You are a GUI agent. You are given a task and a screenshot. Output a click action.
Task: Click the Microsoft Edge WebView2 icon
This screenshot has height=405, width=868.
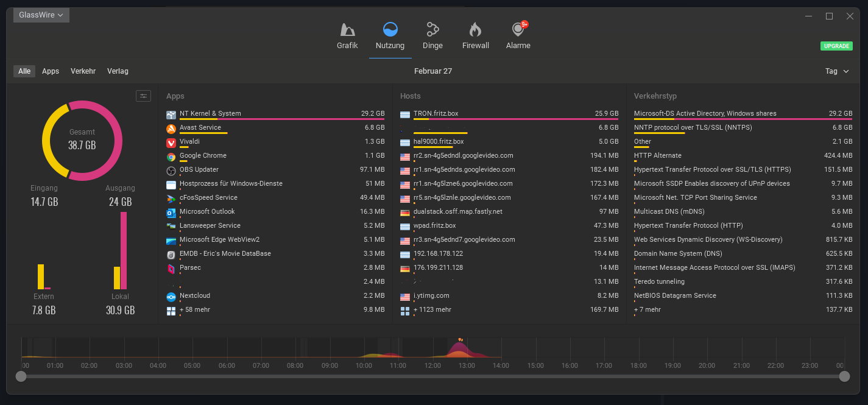(171, 241)
